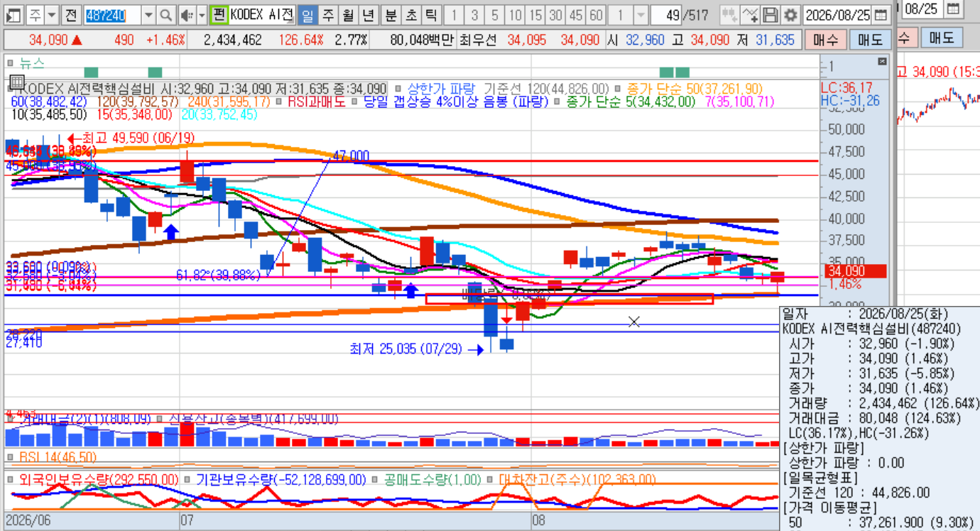Click the red down arrow signal marker
The image size is (980, 531).
pyautogui.click(x=506, y=319)
